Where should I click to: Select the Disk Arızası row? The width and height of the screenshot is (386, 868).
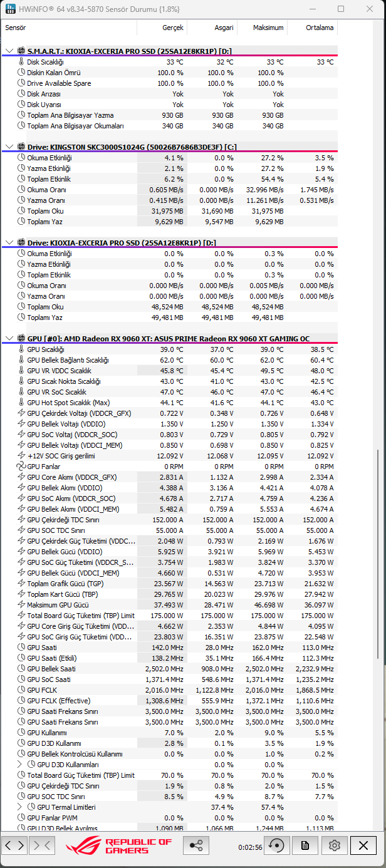click(170, 94)
